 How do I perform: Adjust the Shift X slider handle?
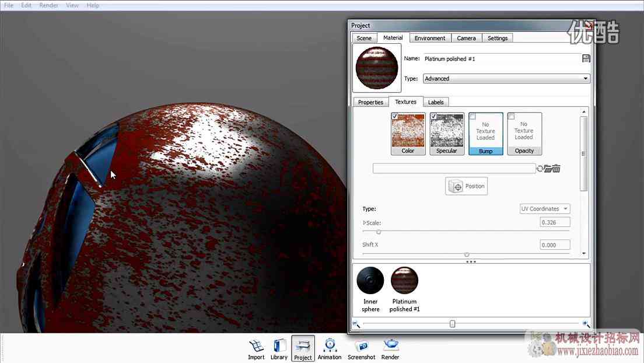(467, 254)
